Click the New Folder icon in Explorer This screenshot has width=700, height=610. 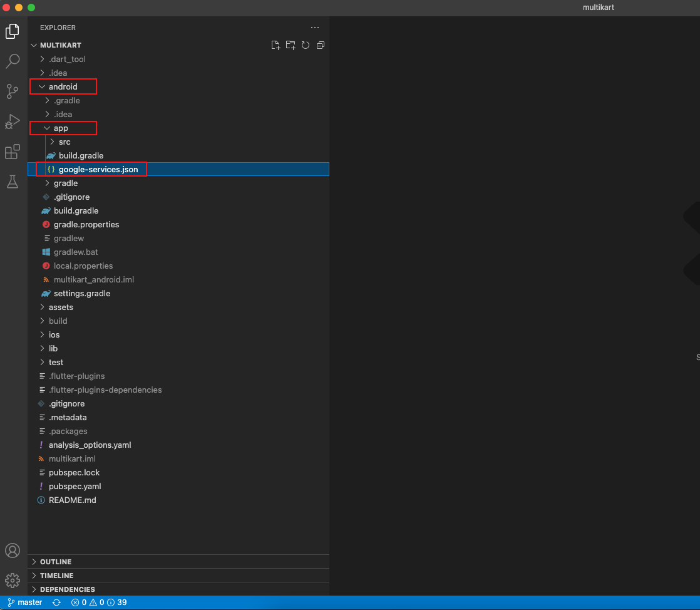coord(291,45)
